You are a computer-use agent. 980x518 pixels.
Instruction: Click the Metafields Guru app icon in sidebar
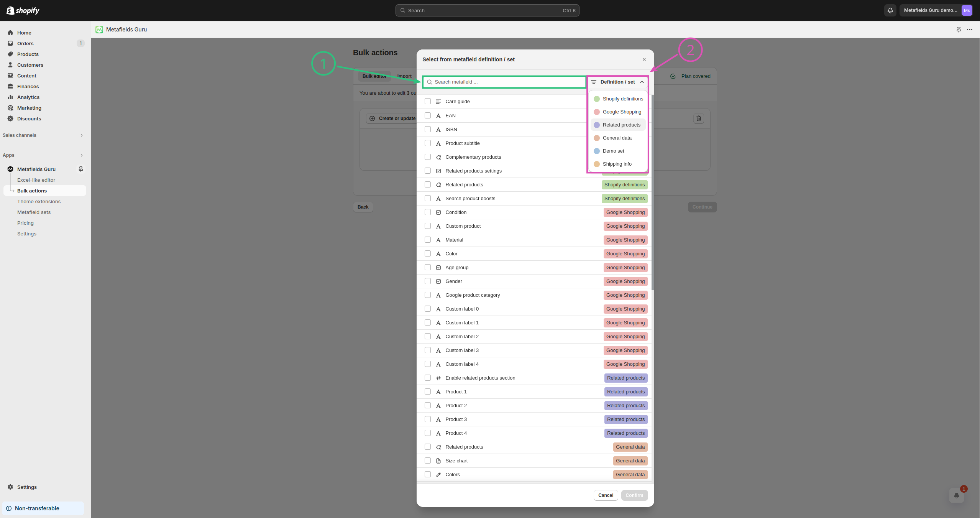coord(10,169)
